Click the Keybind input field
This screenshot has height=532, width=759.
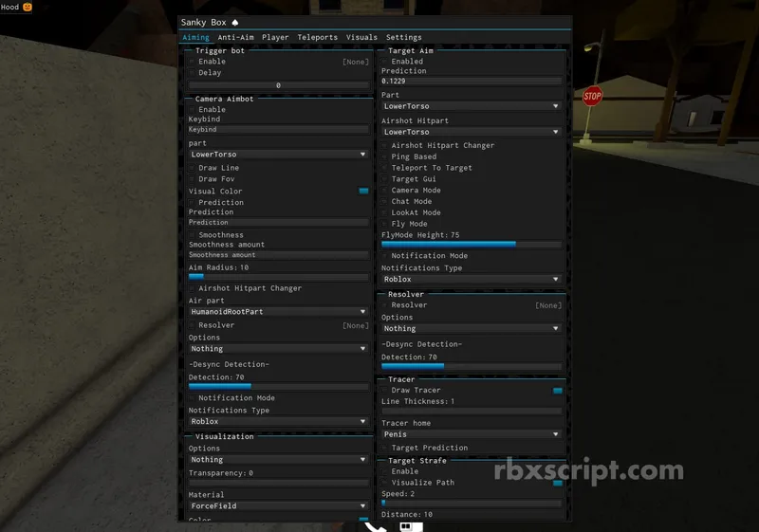[x=278, y=130]
